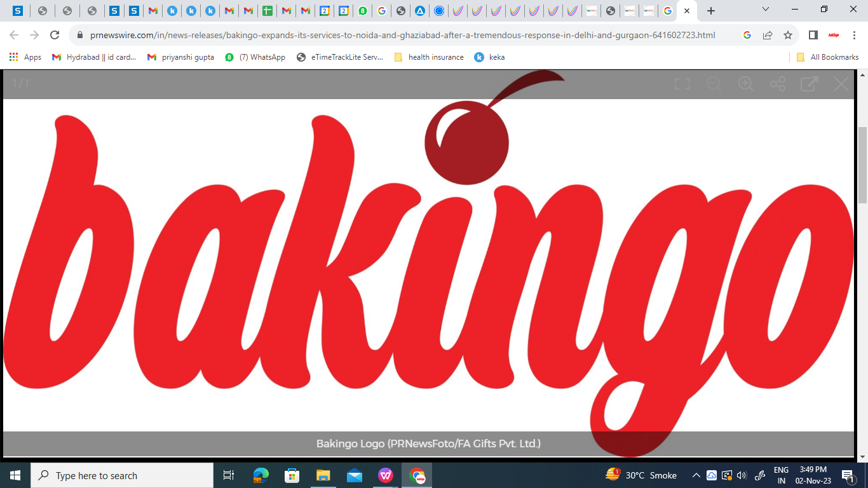Open 'Hydrabad || id card...' bookmark
868x488 pixels.
[95, 57]
